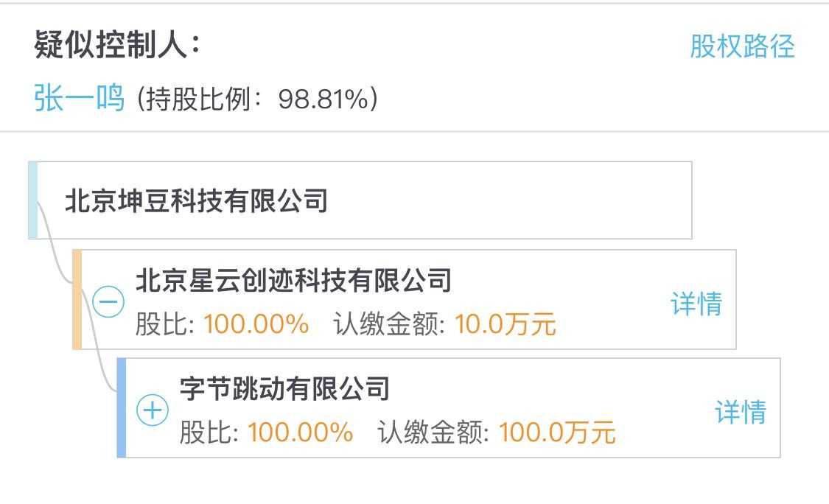Click 认缴金额 label in 字节跳动 card

tap(433, 433)
